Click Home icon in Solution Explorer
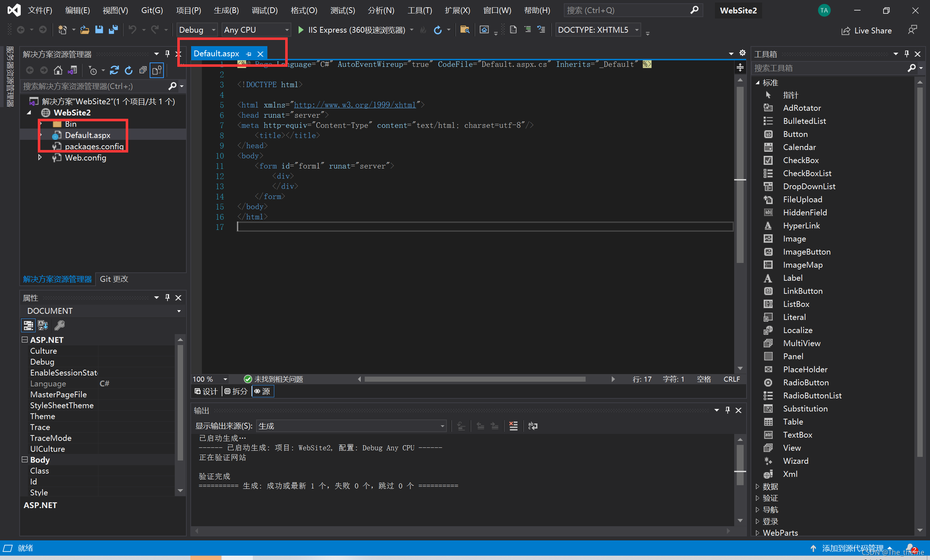 (58, 70)
